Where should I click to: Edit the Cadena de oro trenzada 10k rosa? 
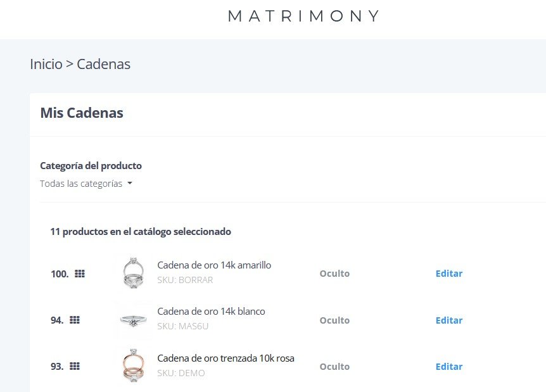[x=449, y=367]
